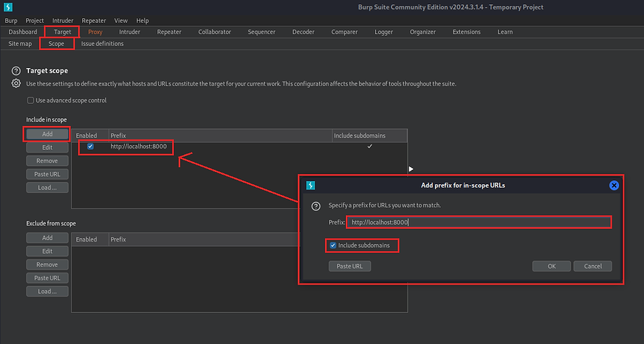
Task: Open the Repeater tool tab
Action: click(169, 32)
